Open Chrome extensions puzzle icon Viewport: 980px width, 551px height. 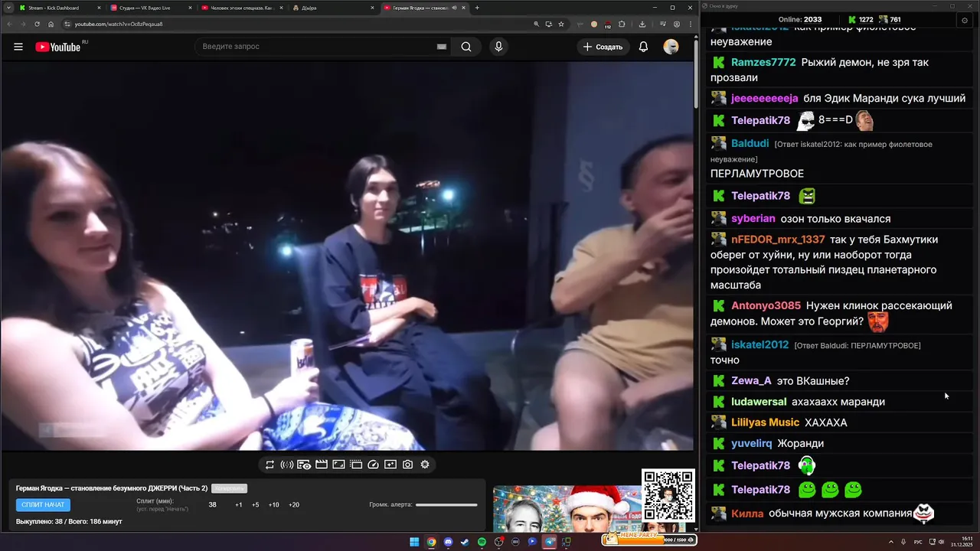click(622, 24)
